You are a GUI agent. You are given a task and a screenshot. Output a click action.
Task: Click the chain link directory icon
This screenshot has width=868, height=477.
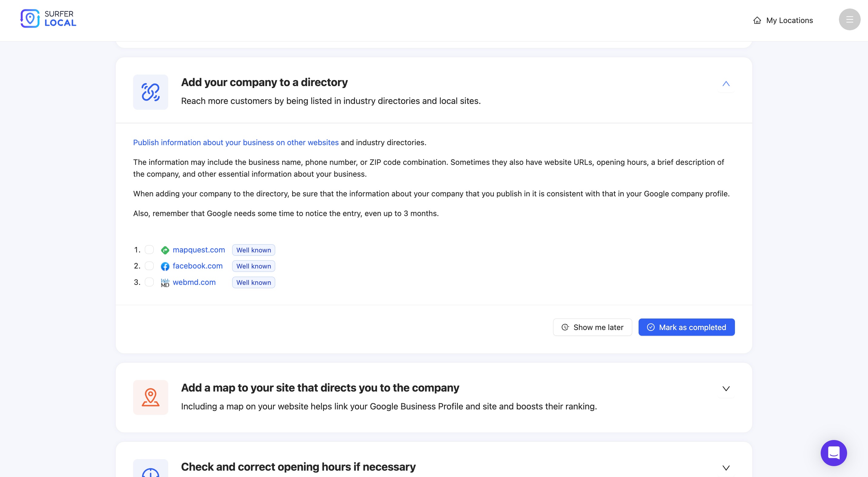(x=150, y=92)
